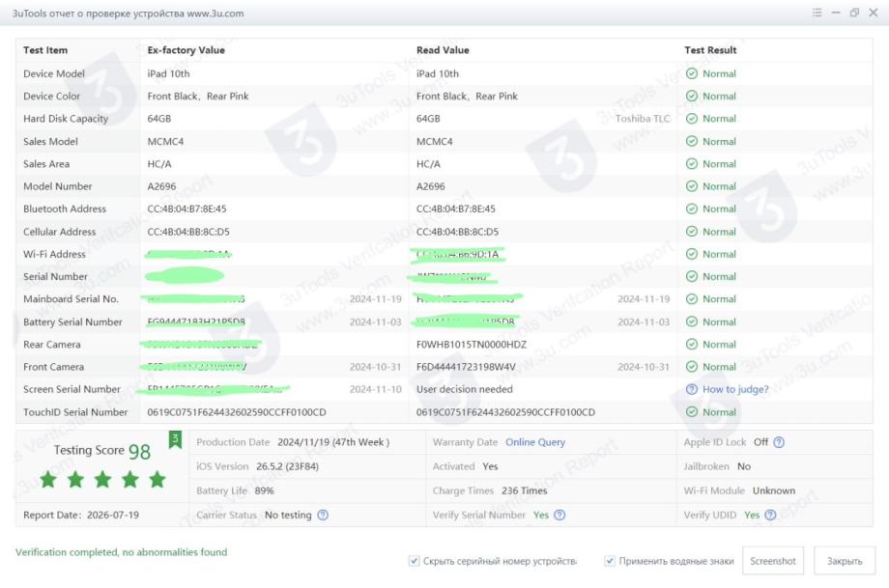
Task: Click the Read Value MCMC4 cell
Action: (434, 142)
